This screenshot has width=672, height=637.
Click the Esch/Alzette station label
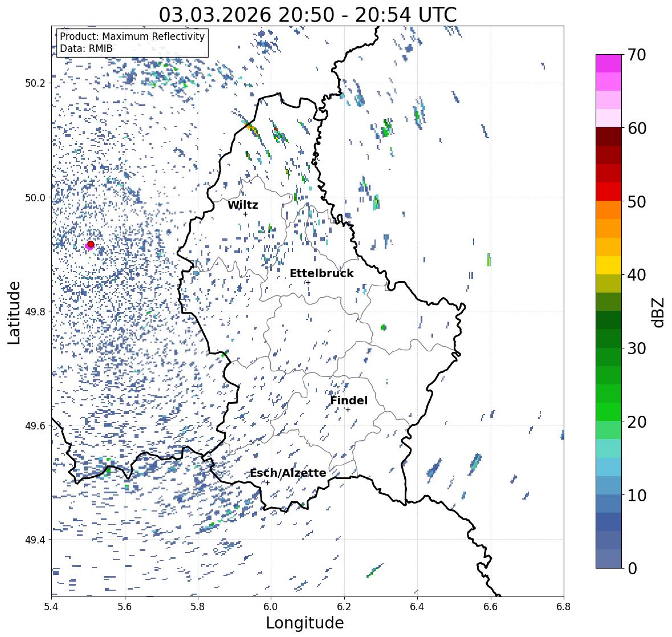coord(288,473)
